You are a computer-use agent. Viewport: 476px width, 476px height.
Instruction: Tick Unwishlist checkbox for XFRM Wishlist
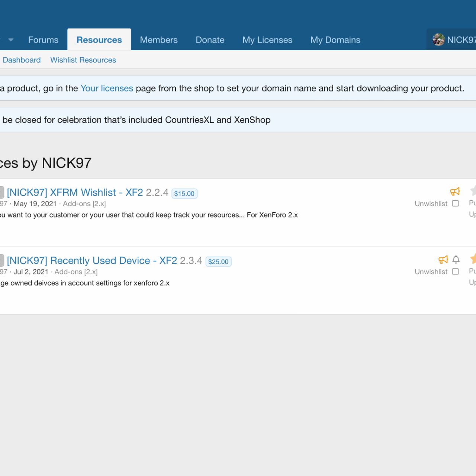(x=456, y=203)
